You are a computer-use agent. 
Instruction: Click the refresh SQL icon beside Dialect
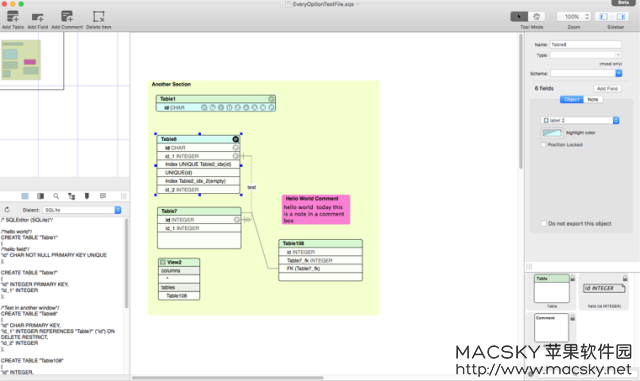point(7,209)
